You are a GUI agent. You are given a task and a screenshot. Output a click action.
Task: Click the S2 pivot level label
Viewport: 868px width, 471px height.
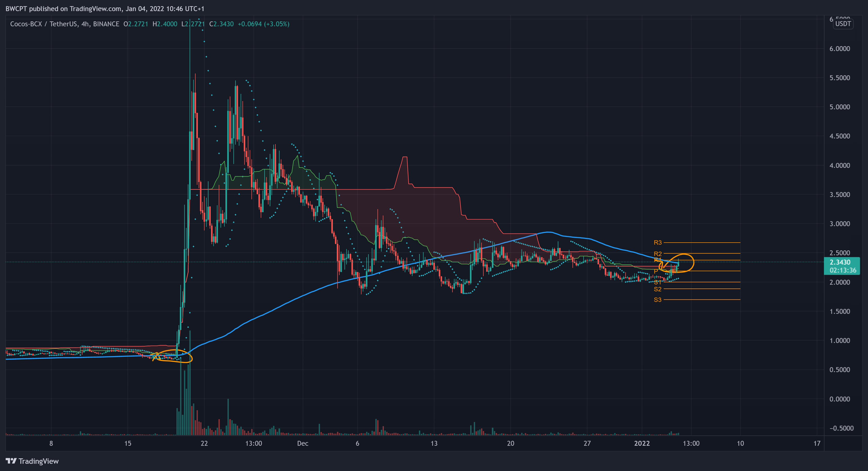[x=658, y=289]
